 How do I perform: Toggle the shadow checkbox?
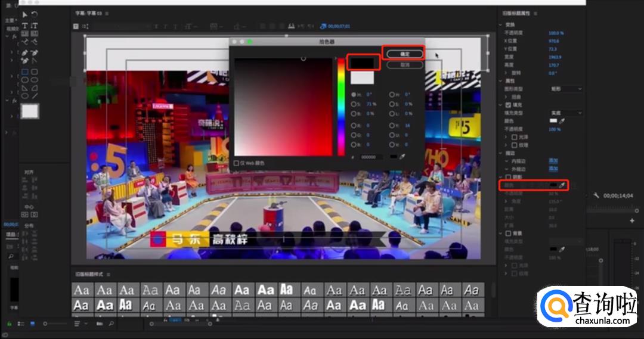tap(508, 177)
